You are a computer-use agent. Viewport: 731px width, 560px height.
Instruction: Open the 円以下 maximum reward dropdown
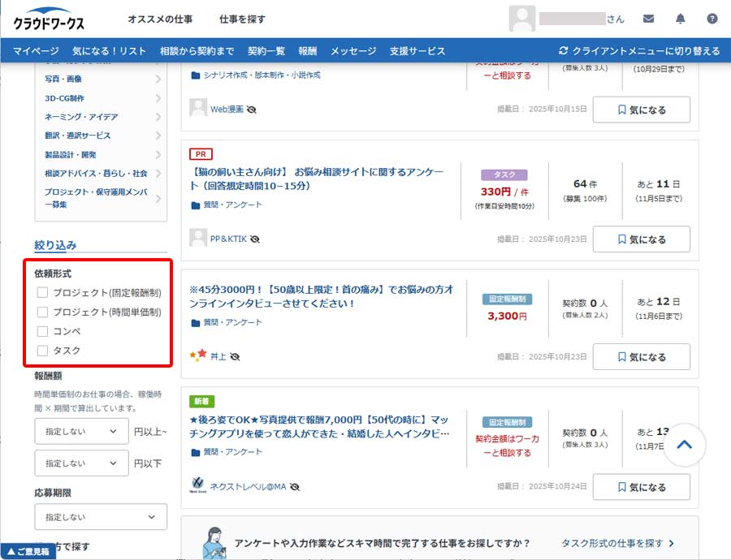[x=81, y=463]
